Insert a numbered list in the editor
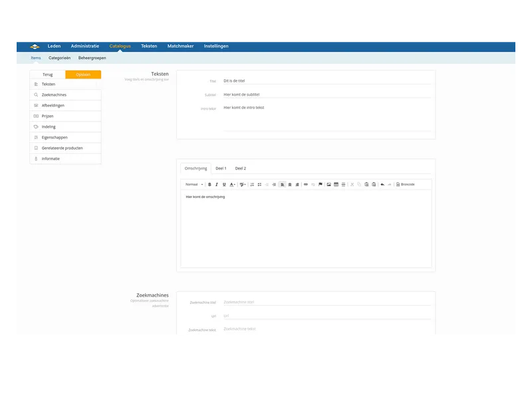The height and width of the screenshot is (399, 532). pos(252,185)
